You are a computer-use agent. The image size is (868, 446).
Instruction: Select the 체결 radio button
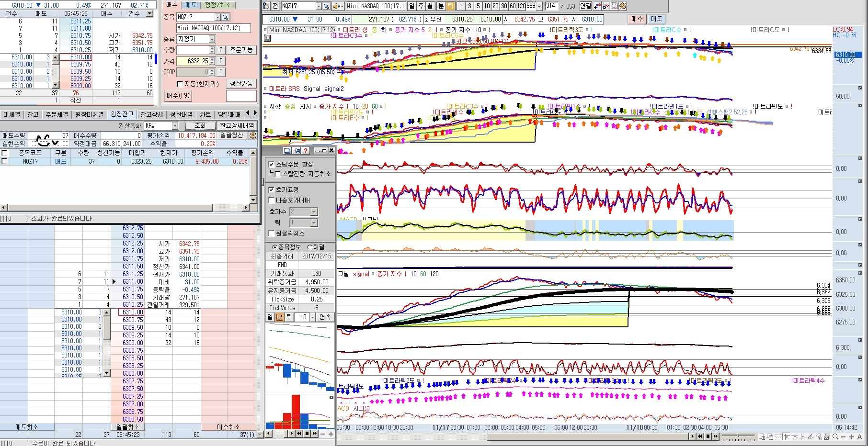pos(309,247)
